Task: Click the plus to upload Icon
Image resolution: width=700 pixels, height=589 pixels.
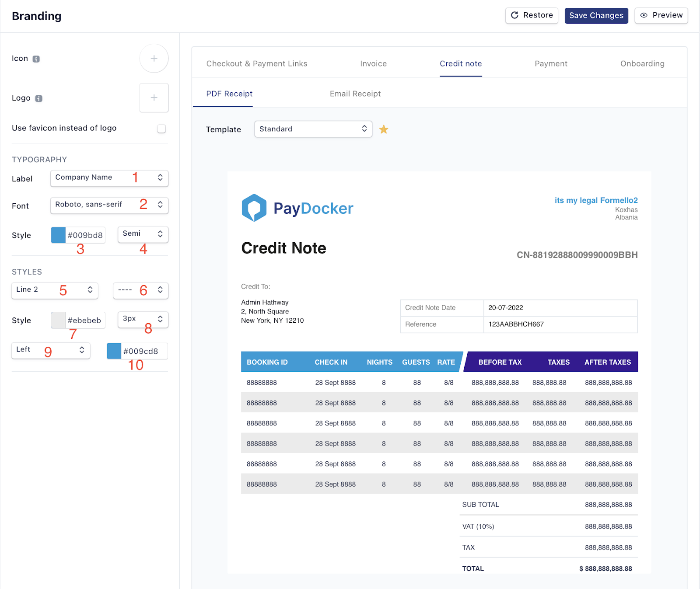Action: pos(154,59)
